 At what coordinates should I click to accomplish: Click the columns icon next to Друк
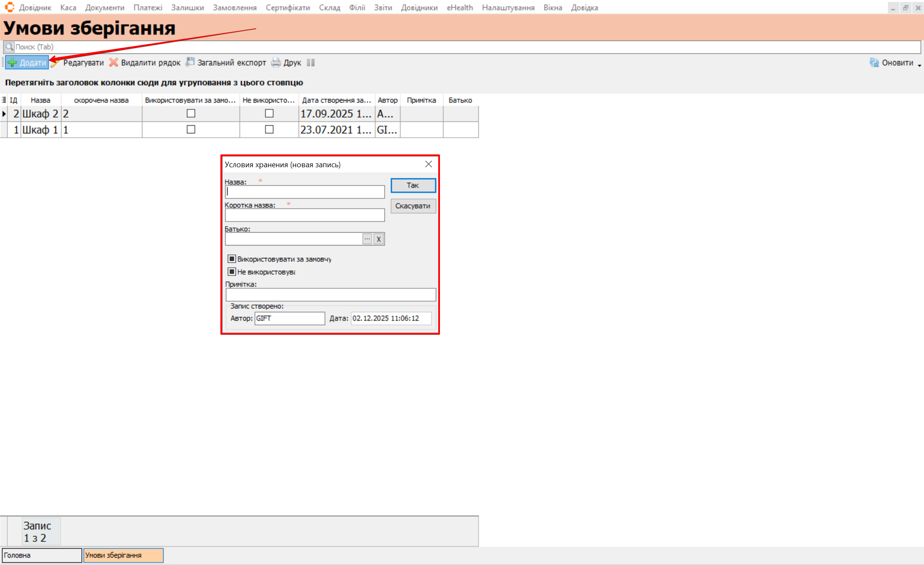[x=311, y=62]
